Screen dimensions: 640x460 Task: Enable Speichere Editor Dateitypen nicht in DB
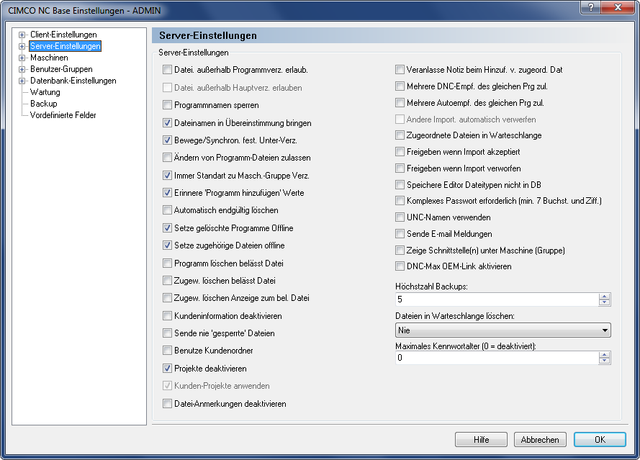(x=400, y=185)
